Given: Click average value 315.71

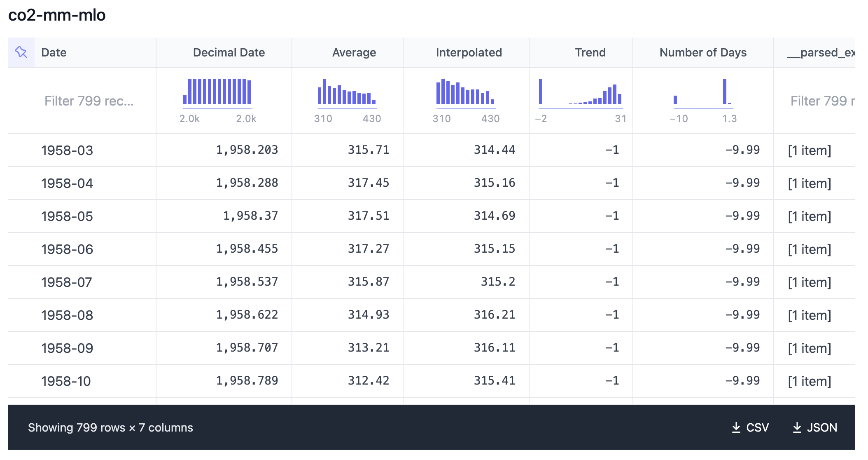Looking at the screenshot, I should coord(369,150).
